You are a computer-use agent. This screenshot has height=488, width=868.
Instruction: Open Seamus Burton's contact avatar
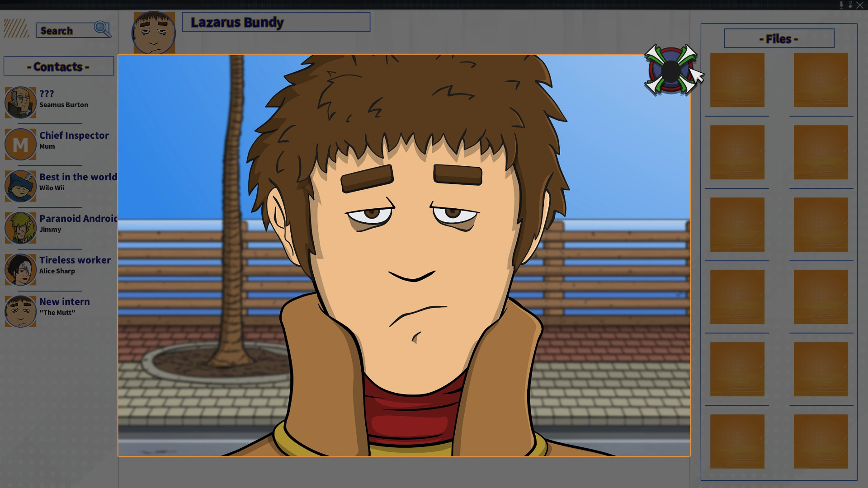(x=20, y=103)
